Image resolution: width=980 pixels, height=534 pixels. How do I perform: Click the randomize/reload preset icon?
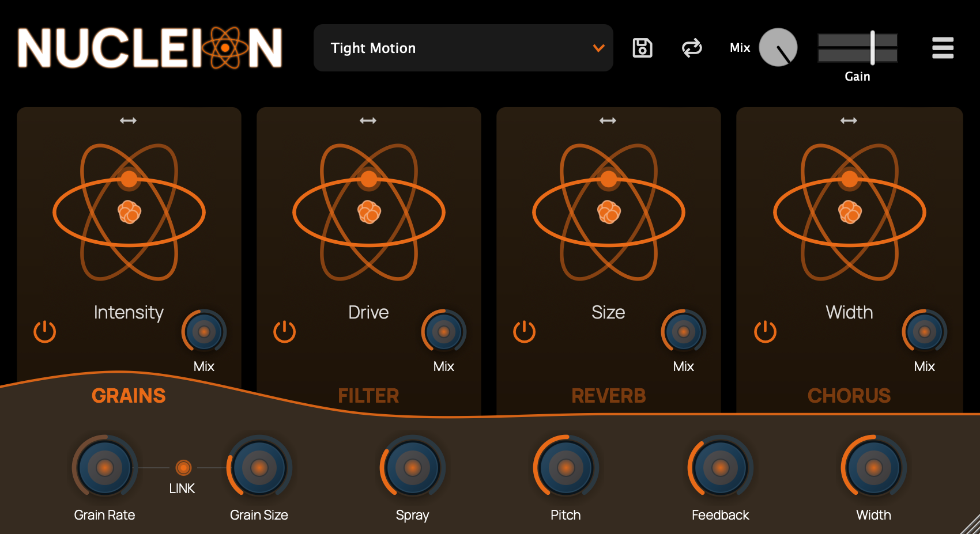692,48
